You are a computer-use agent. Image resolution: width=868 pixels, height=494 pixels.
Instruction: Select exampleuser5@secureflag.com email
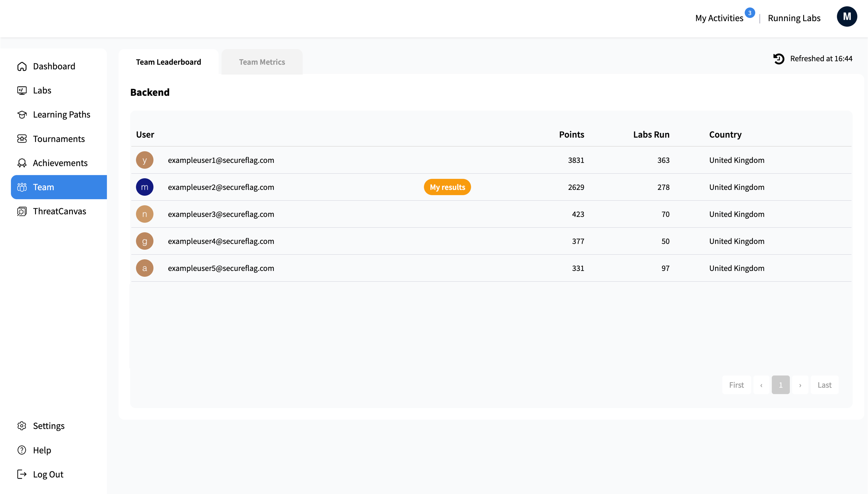[221, 268]
